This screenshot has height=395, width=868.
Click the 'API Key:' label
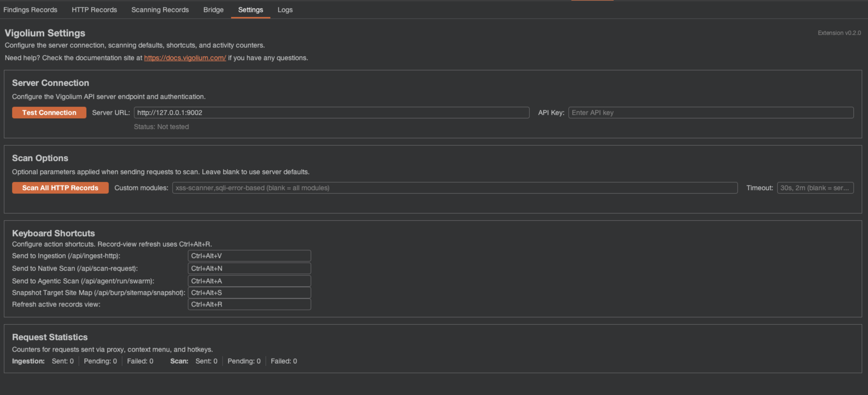551,113
